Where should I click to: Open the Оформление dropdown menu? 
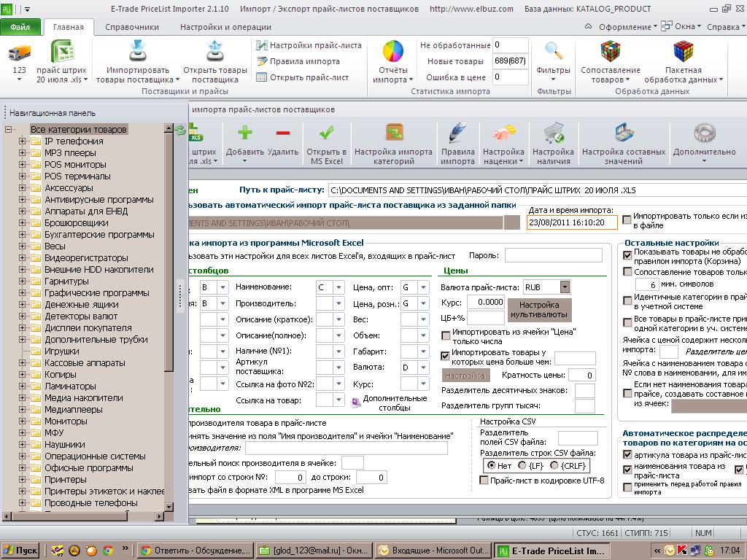(x=628, y=27)
